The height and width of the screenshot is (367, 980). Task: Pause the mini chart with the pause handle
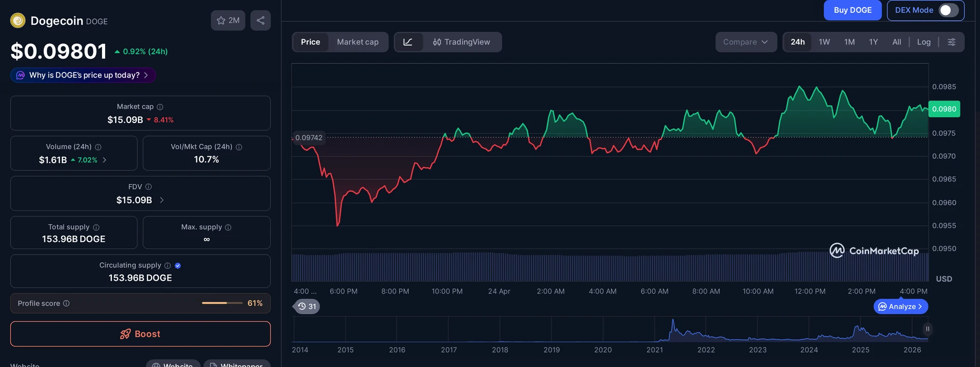[927, 329]
